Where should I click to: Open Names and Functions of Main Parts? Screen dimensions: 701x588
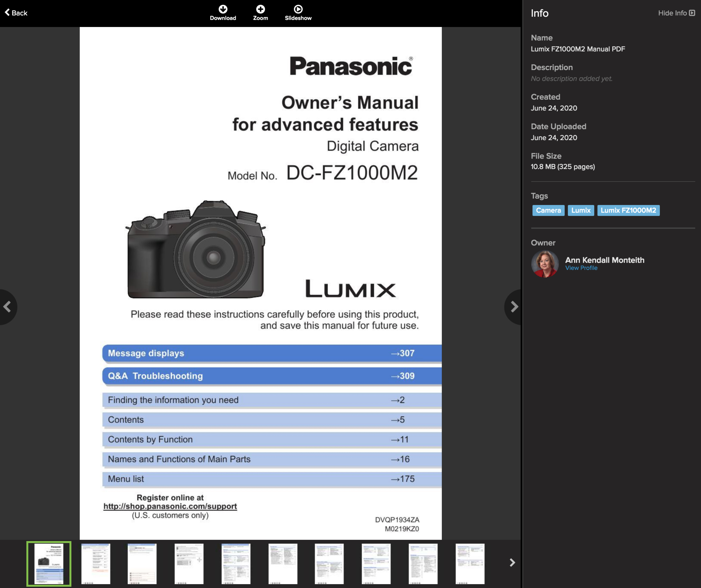(x=272, y=459)
